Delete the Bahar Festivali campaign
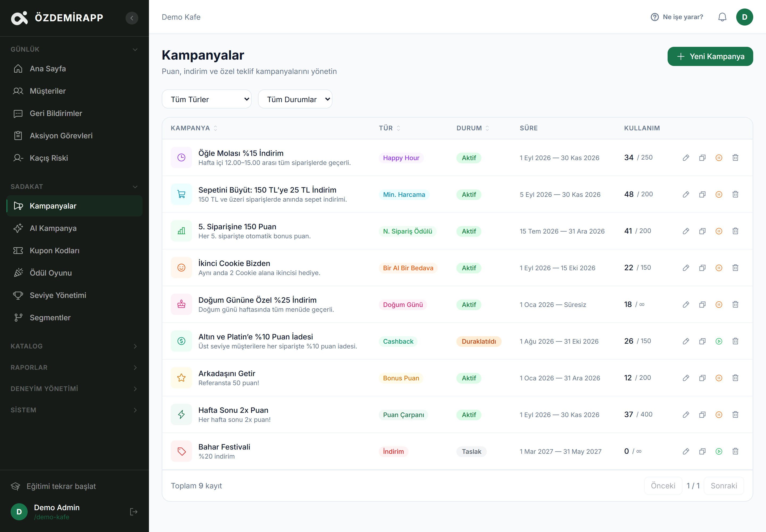 point(735,451)
